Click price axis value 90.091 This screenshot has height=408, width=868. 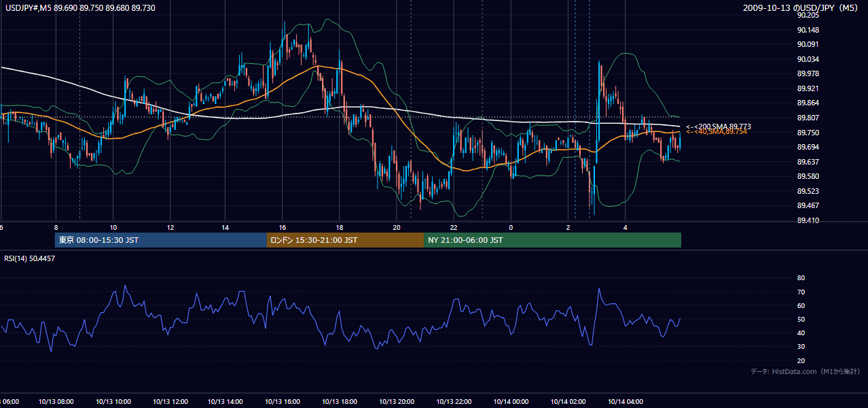(808, 45)
